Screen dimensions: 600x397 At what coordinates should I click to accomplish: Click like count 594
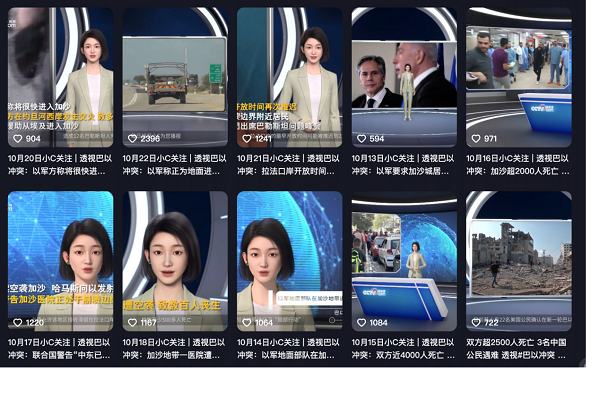(x=377, y=139)
